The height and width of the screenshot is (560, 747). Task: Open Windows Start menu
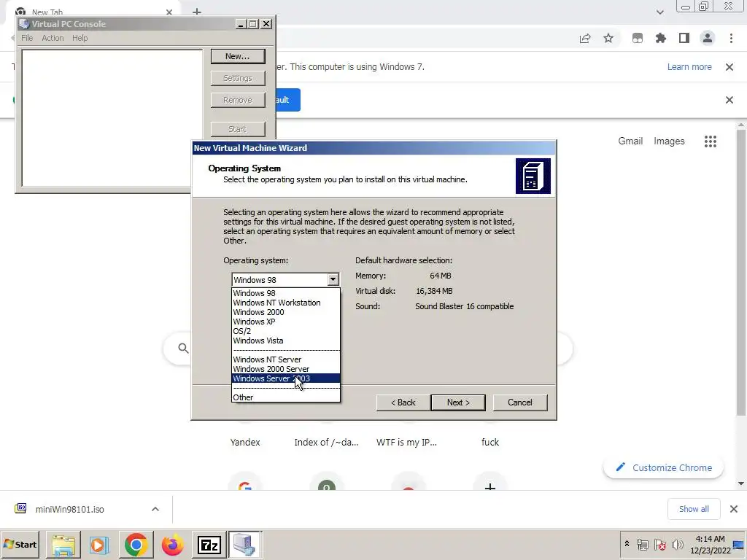pos(20,544)
